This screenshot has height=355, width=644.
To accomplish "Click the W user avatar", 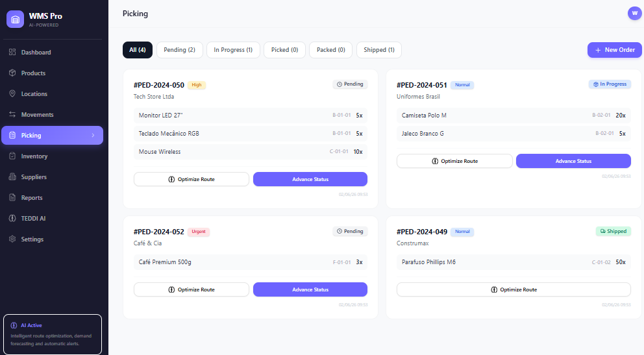I will point(634,13).
